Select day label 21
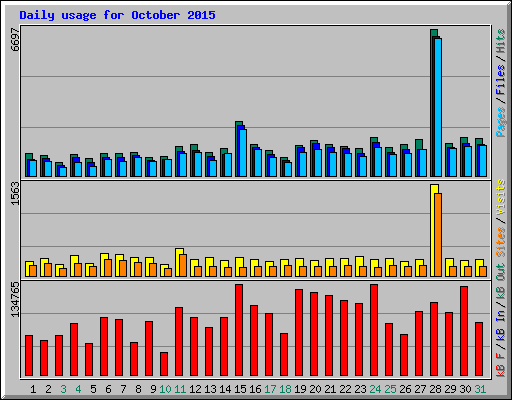The height and width of the screenshot is (400, 512). pyautogui.click(x=330, y=389)
